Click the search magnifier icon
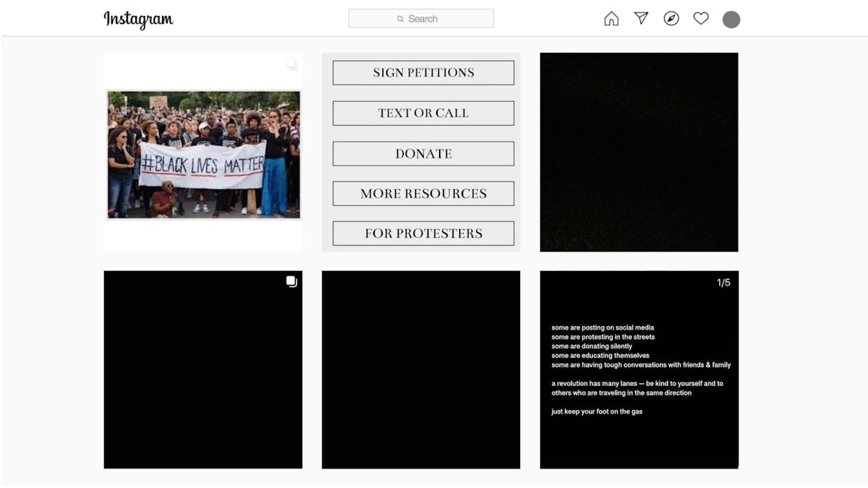The image size is (868, 488). (400, 20)
